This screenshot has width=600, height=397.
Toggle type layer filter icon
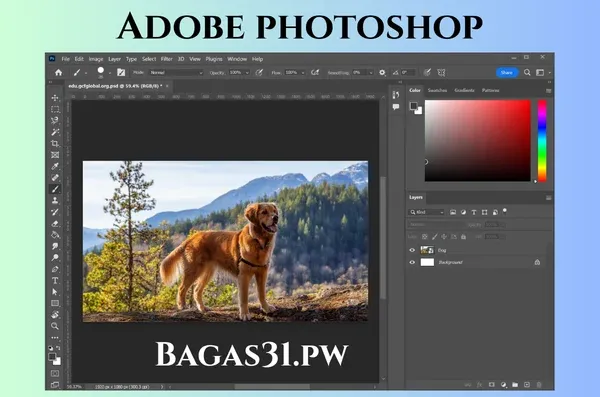coord(474,212)
